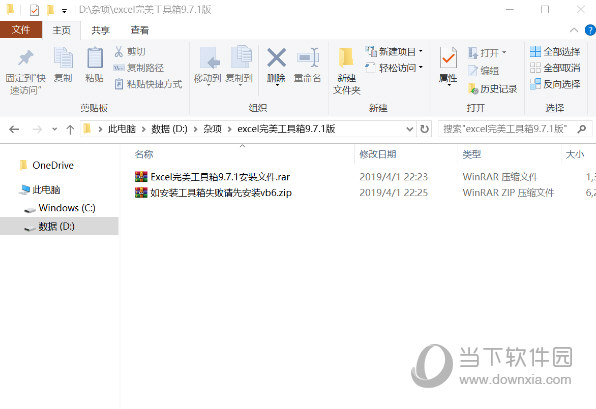Go up one folder level arrow
This screenshot has width=596, height=409.
coord(70,130)
